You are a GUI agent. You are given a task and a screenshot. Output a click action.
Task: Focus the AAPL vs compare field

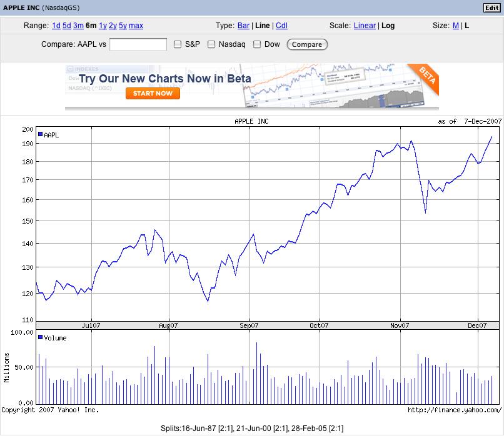[x=138, y=44]
